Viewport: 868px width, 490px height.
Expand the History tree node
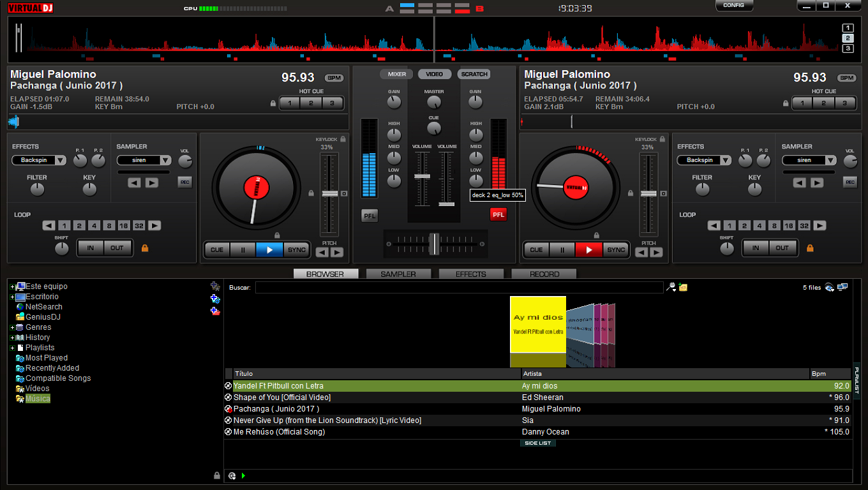click(13, 338)
